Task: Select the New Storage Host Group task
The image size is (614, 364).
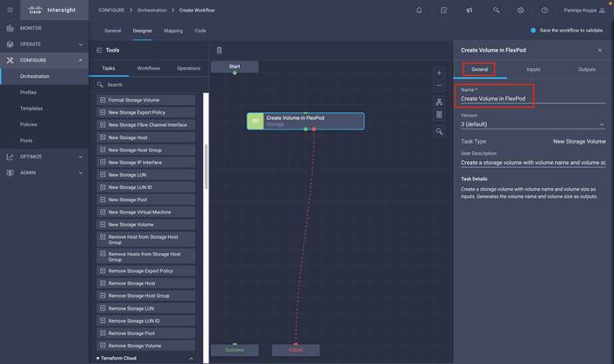Action: click(x=146, y=150)
